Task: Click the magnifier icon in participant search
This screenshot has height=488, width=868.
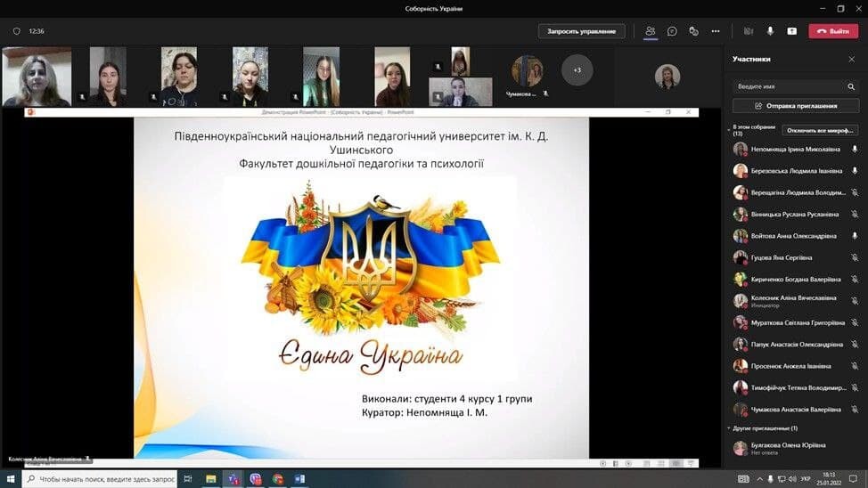Action: point(851,87)
